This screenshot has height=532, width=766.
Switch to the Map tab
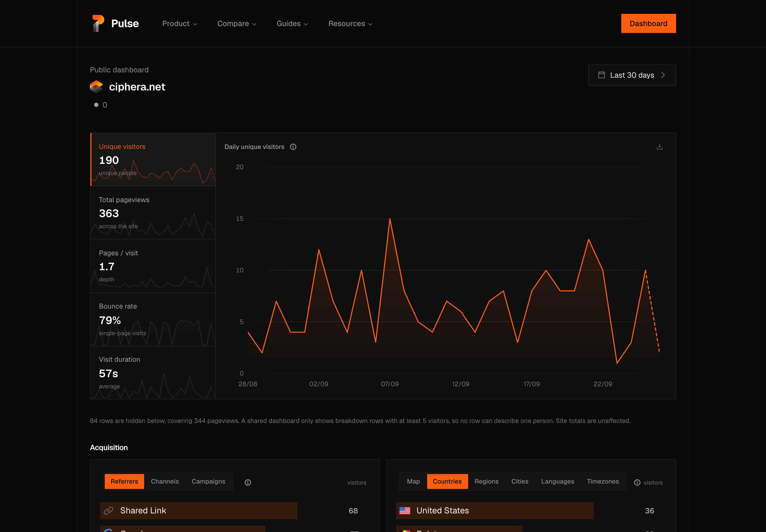click(x=413, y=481)
